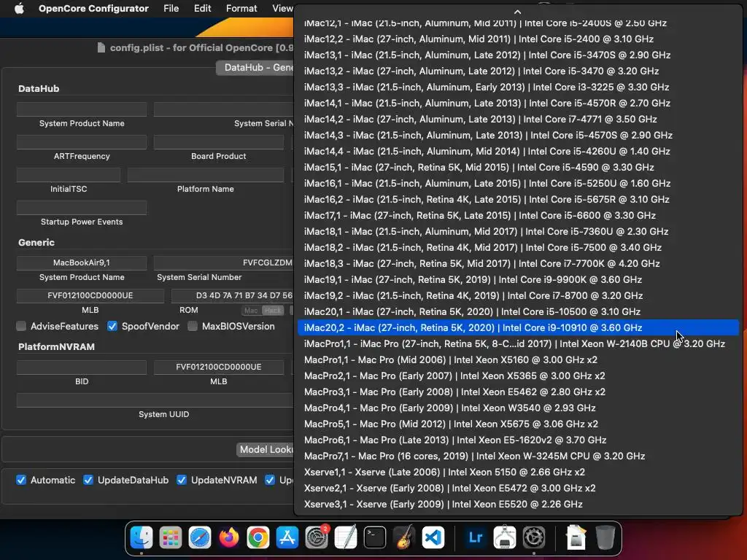Screen dimensions: 747x560
Task: Toggle the Automatic checkbox
Action: [21, 480]
